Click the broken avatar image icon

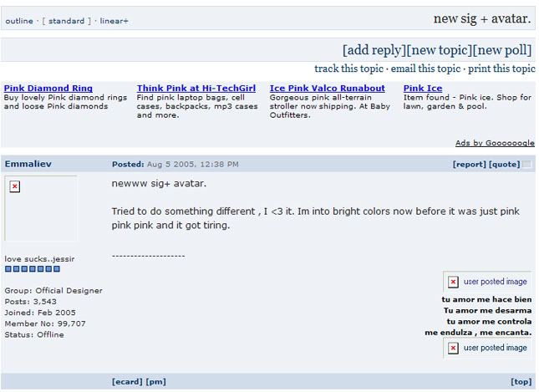pos(14,186)
